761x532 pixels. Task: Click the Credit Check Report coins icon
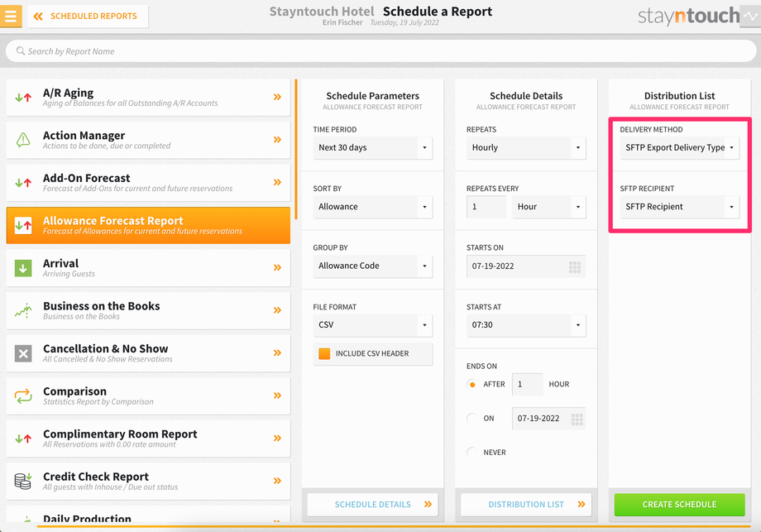23,481
